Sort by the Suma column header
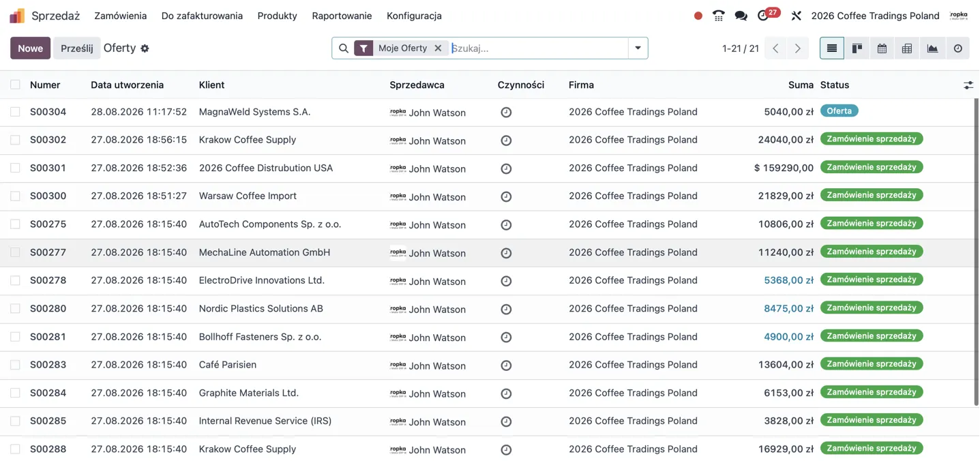 (x=801, y=85)
